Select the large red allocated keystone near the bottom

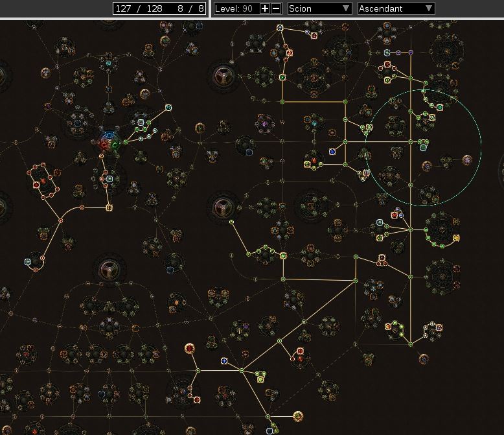click(x=190, y=348)
